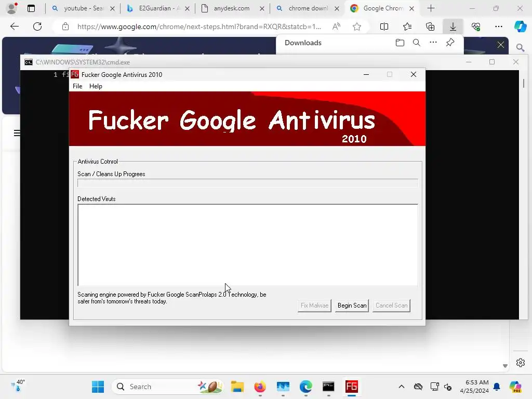Click the sidebar search magnifier icon

(520, 47)
